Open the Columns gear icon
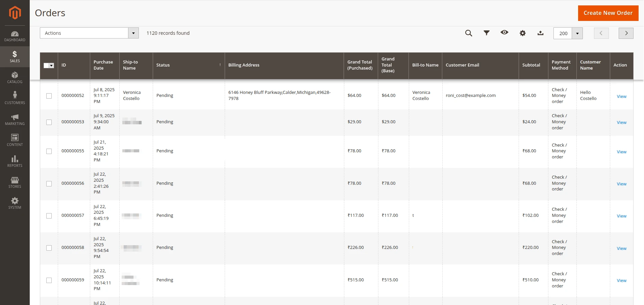 [523, 33]
